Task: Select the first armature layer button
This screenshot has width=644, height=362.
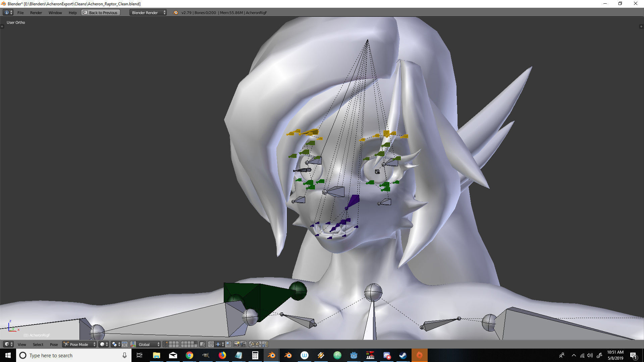Action: (164, 343)
